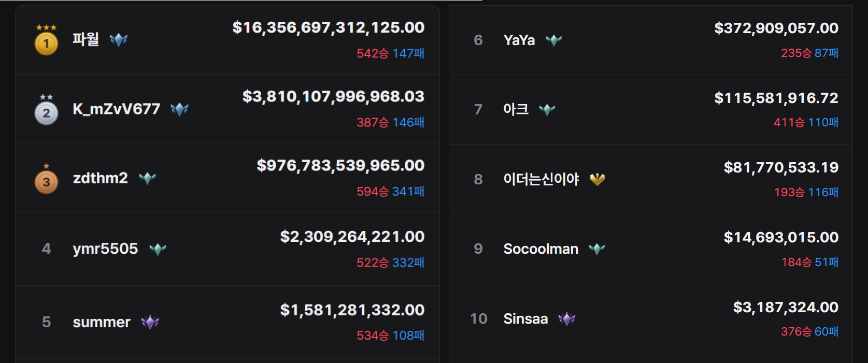Click the purple tier badge beside summer

point(150,322)
